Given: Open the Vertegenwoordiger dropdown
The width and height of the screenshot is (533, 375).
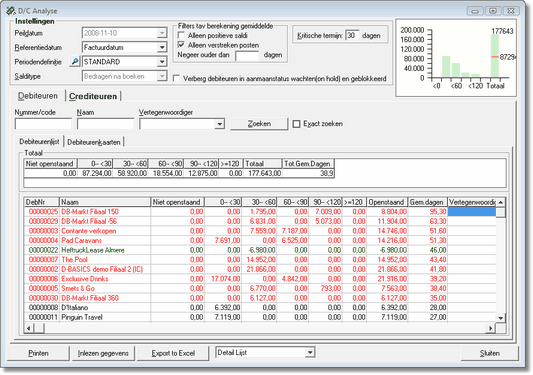Looking at the screenshot, I should coord(220,124).
